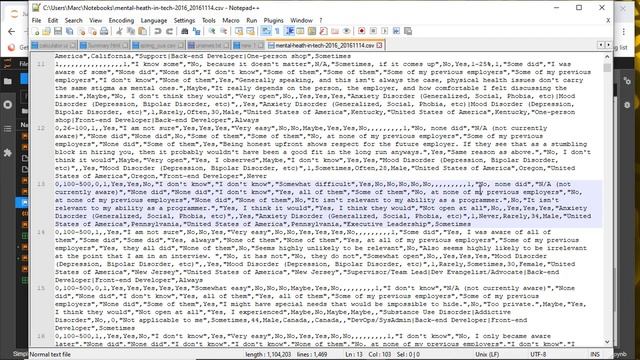Viewport: 640px width, 360px height.
Task: Open the Settings menu
Action: pyautogui.click(x=184, y=20)
